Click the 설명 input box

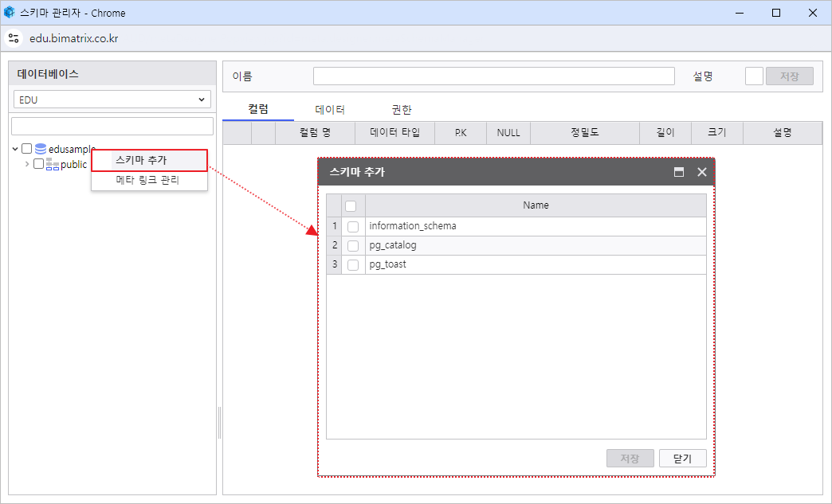[x=754, y=76]
